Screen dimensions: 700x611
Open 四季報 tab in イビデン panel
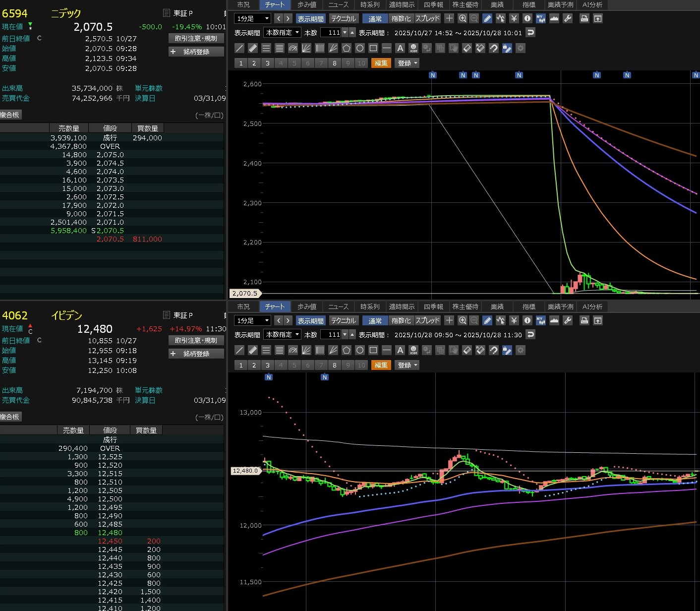point(433,306)
